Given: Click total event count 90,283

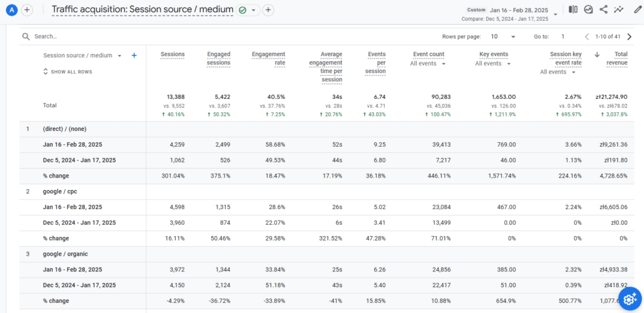Looking at the screenshot, I should (441, 97).
